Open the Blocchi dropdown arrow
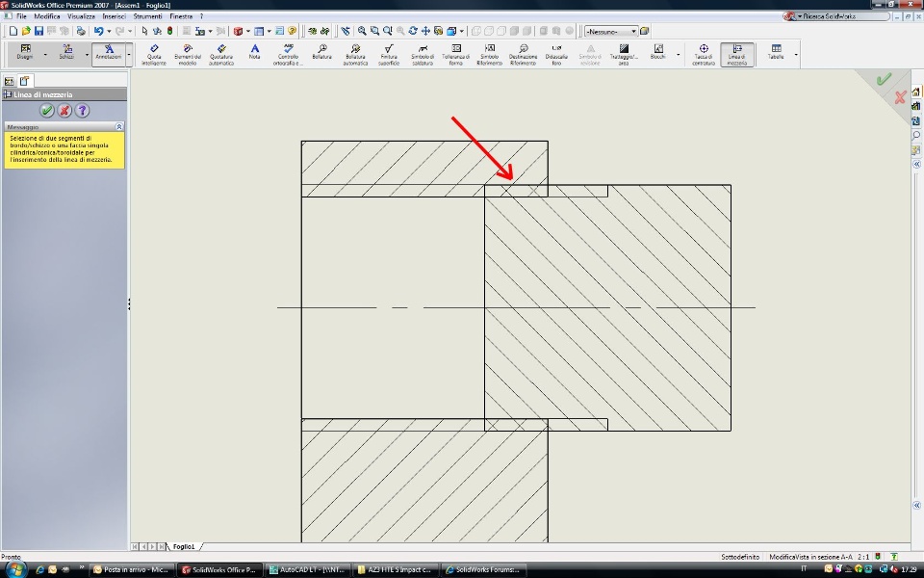Viewport: 924px width, 578px height. point(678,55)
